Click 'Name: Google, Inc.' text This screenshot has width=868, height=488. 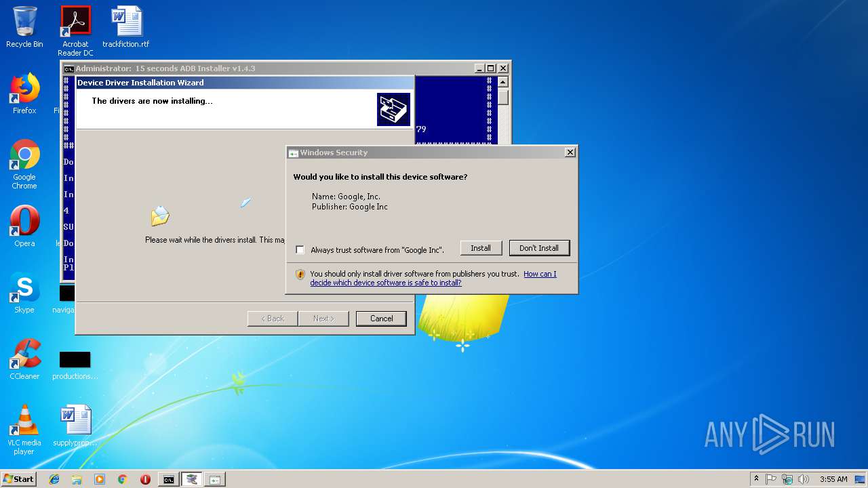[346, 197]
